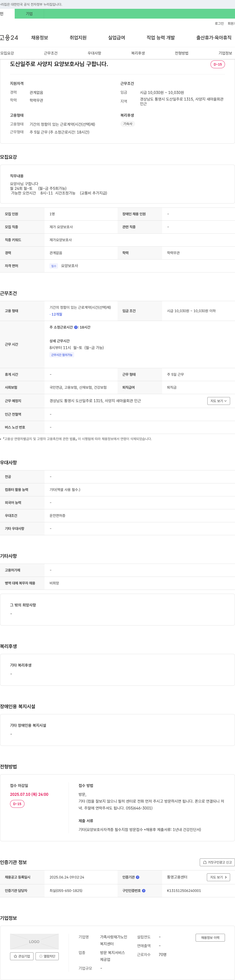Viewport: 235px width, 980px height.
Task: Click job title 도산일주로 사양지 요양보호사님 구합니다
Action: pos(59,64)
